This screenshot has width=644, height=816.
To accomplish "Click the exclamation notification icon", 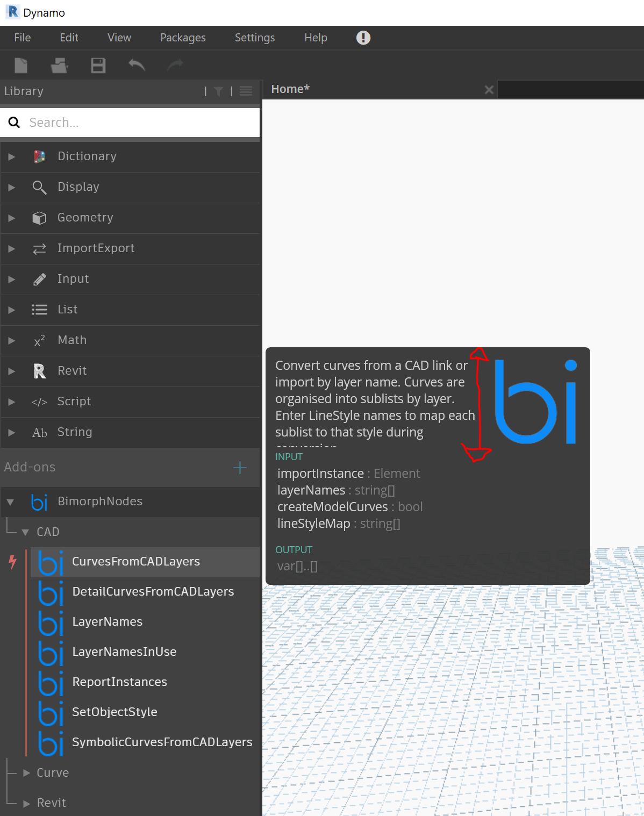I will pyautogui.click(x=363, y=38).
